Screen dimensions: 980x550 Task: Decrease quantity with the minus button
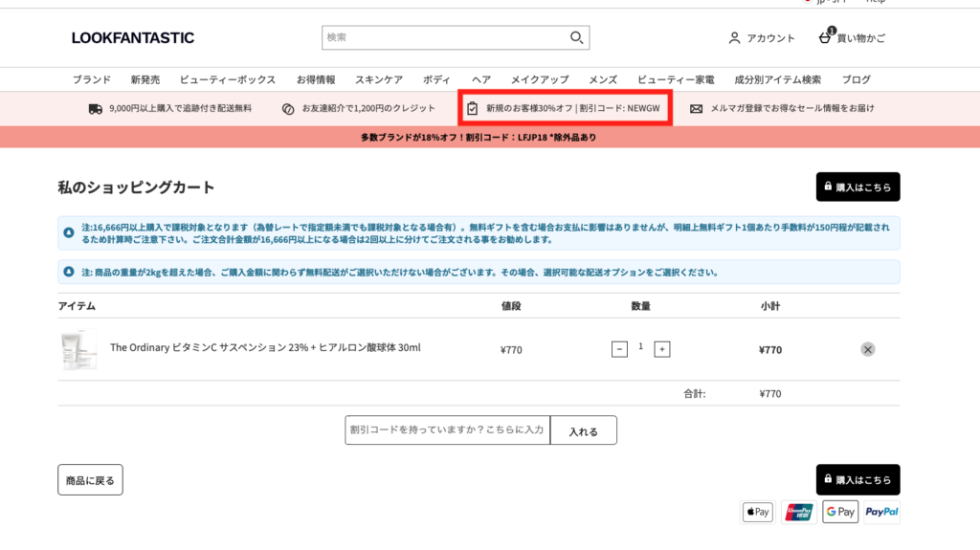(x=619, y=349)
